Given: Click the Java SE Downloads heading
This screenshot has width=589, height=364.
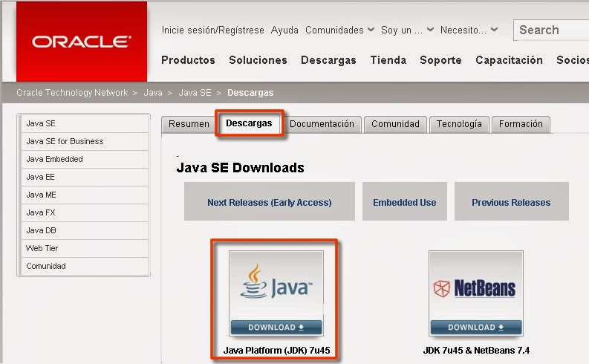Looking at the screenshot, I should 240,168.
